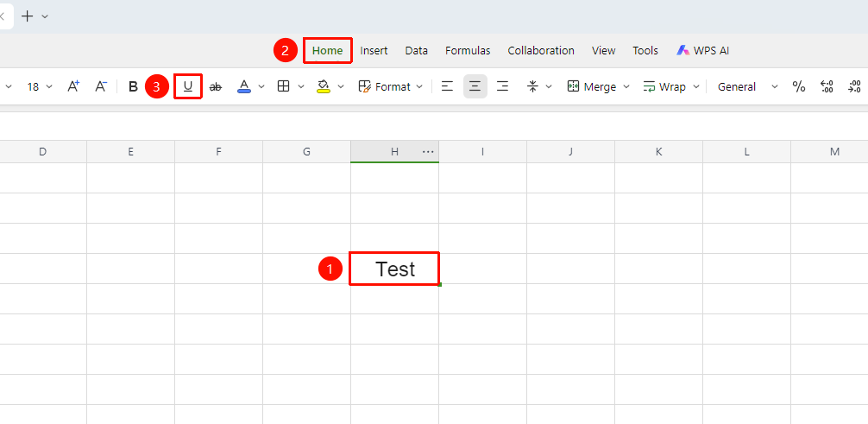Switch to the Home tab
This screenshot has height=424, width=868.
click(327, 50)
